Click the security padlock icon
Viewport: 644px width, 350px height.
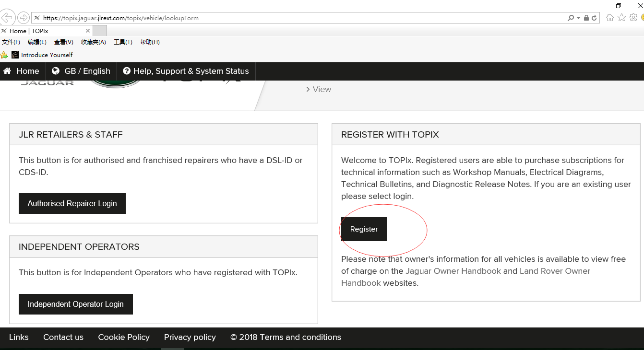(587, 18)
